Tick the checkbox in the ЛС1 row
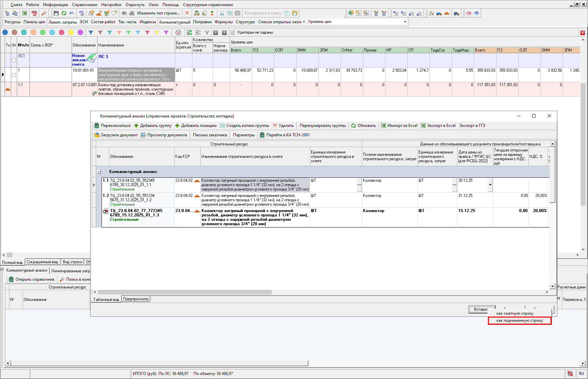The width and height of the screenshot is (588, 379). (x=14, y=61)
